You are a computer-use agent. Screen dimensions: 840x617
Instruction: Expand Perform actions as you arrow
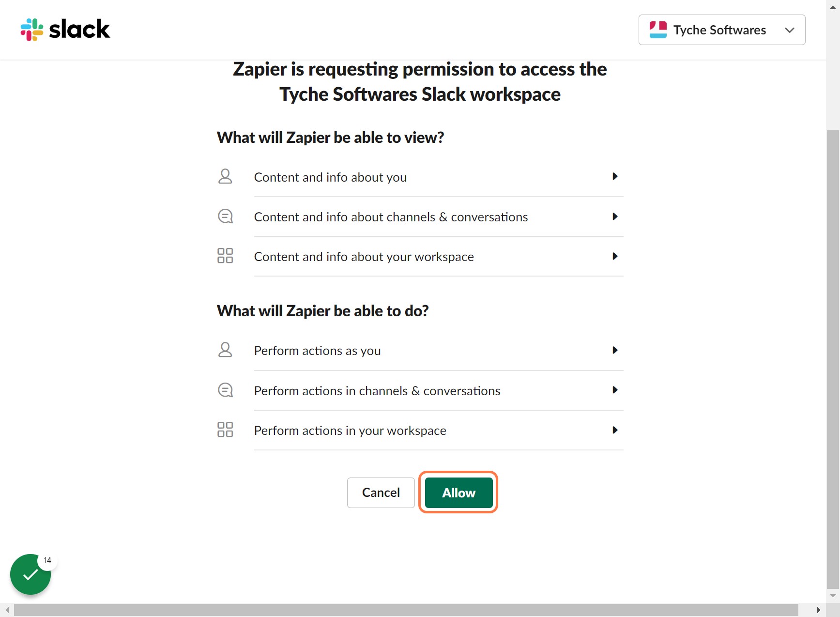pyautogui.click(x=615, y=350)
